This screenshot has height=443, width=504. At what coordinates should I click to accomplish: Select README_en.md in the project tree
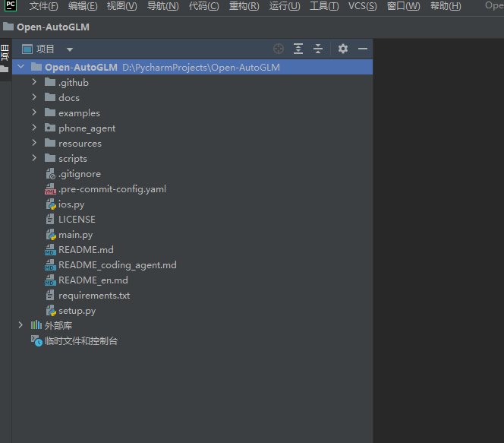point(93,280)
